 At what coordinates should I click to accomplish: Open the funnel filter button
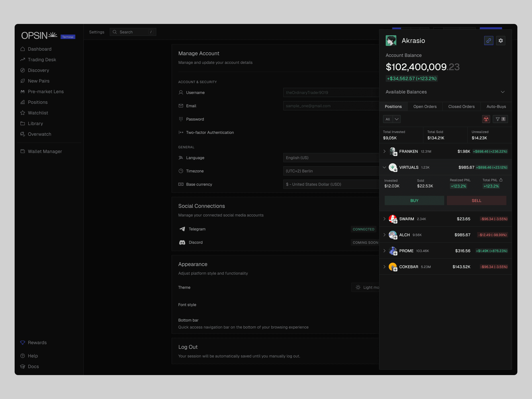point(500,119)
